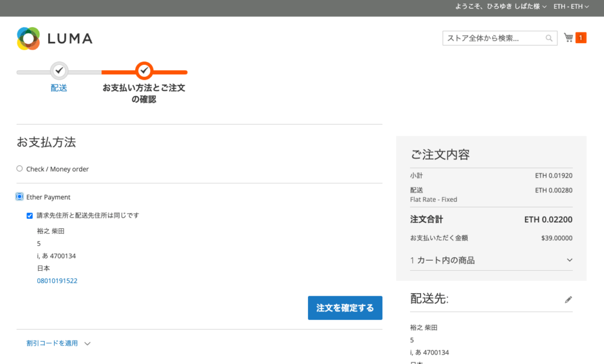604x364 pixels.
Task: Click the 注文を確定する button
Action: (345, 307)
